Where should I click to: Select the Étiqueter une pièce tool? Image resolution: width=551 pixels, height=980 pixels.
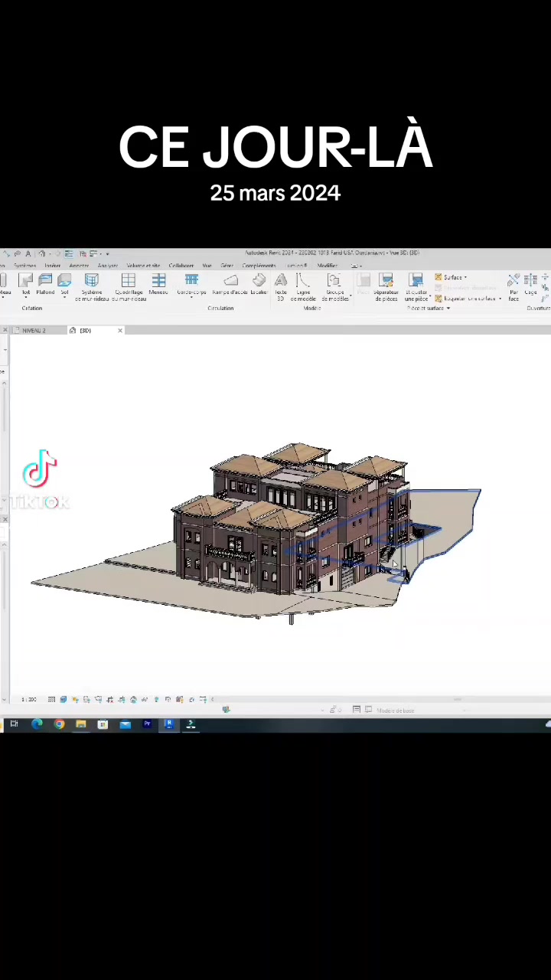pos(416,286)
